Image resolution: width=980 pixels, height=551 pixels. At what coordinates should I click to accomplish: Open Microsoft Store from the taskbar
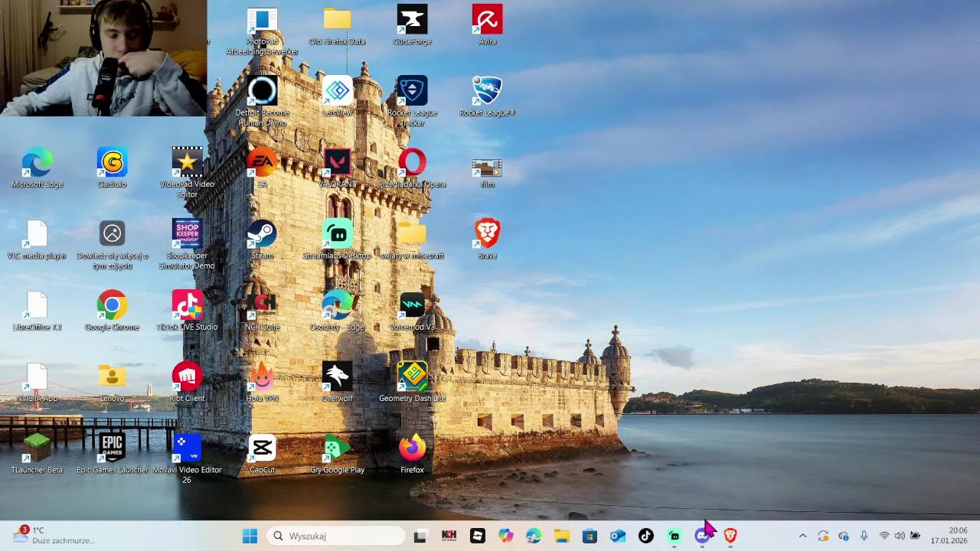(x=590, y=536)
